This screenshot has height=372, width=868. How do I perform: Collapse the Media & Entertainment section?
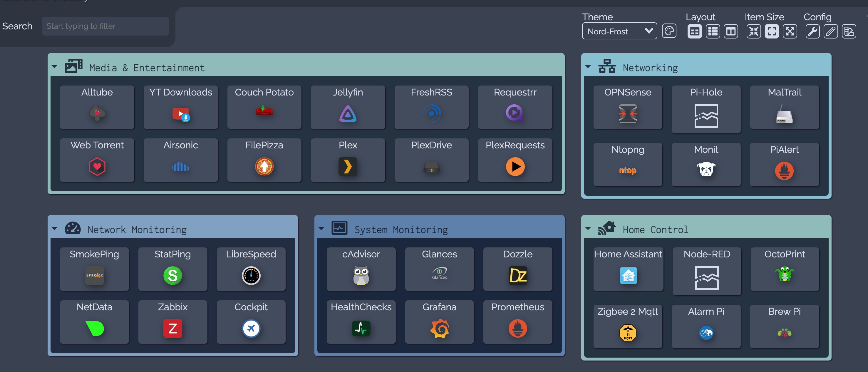tap(55, 67)
